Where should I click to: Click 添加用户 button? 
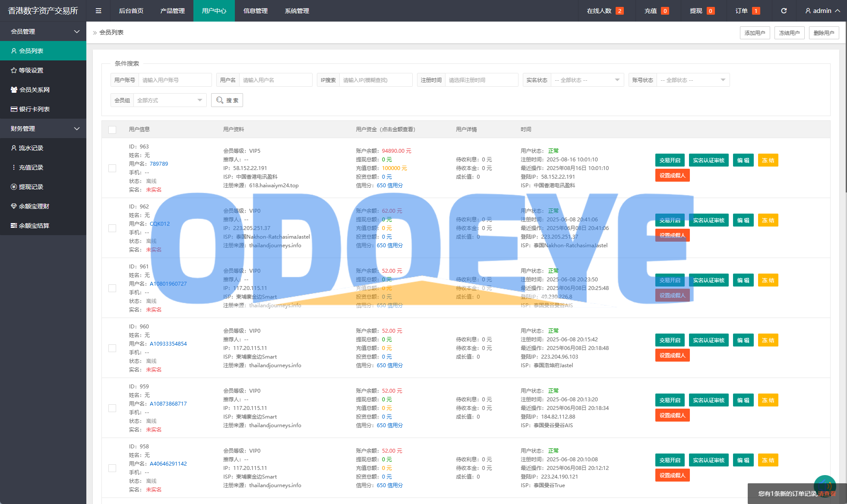[x=755, y=33]
